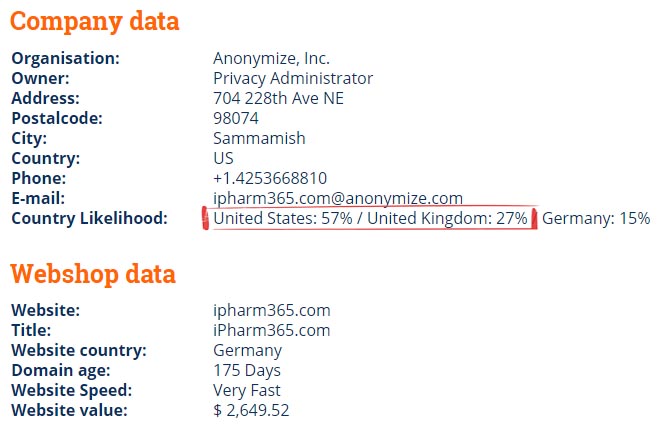The image size is (660, 428).
Task: Click the domain age 175 Days
Action: [x=247, y=370]
